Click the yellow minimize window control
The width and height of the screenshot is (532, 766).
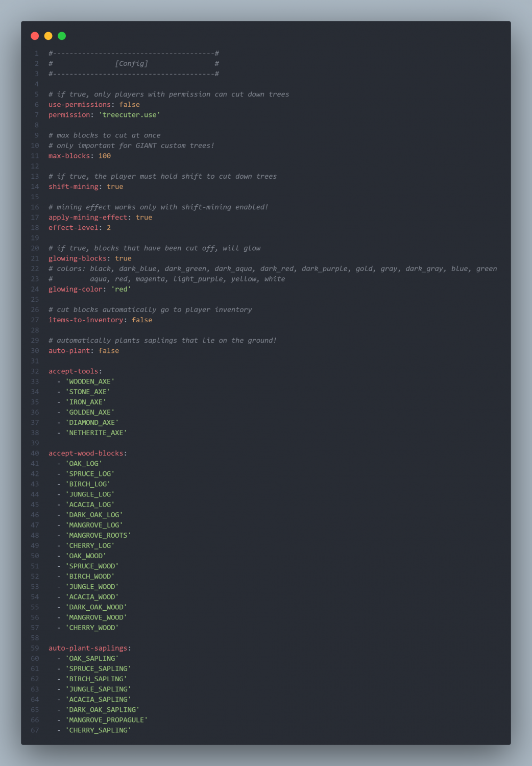[47, 36]
